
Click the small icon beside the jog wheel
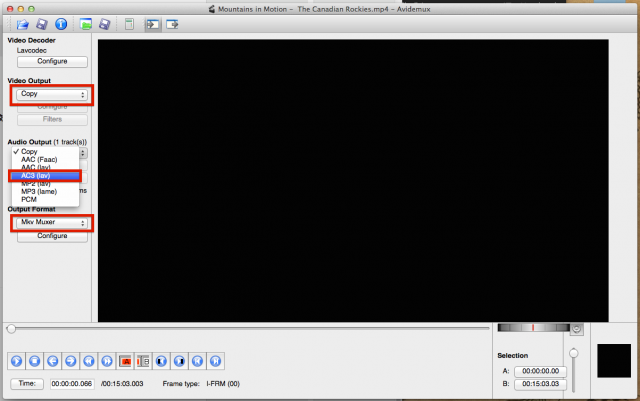(577, 329)
